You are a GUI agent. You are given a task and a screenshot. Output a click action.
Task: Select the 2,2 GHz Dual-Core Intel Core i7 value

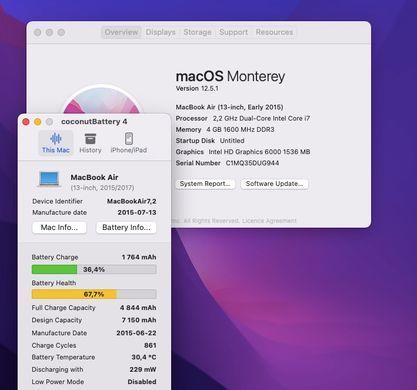[261, 119]
